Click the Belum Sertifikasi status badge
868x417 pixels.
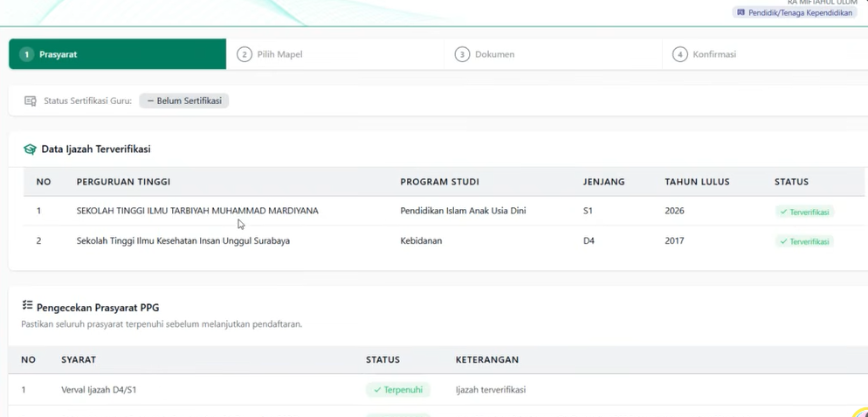pyautogui.click(x=183, y=101)
